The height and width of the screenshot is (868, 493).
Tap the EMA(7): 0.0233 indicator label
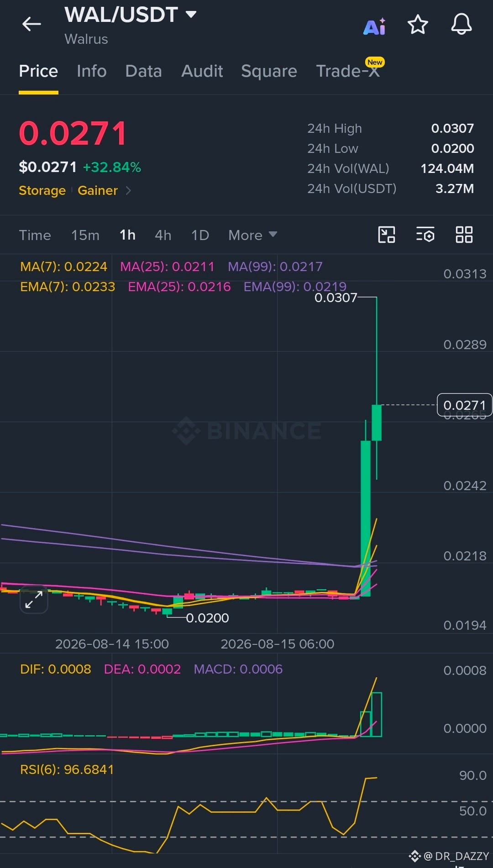[x=68, y=287]
